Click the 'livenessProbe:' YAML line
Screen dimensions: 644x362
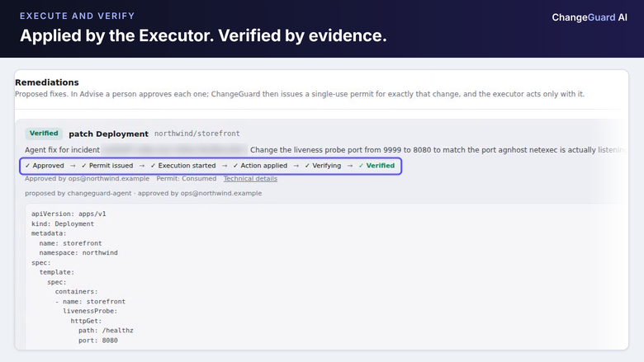tap(90, 311)
